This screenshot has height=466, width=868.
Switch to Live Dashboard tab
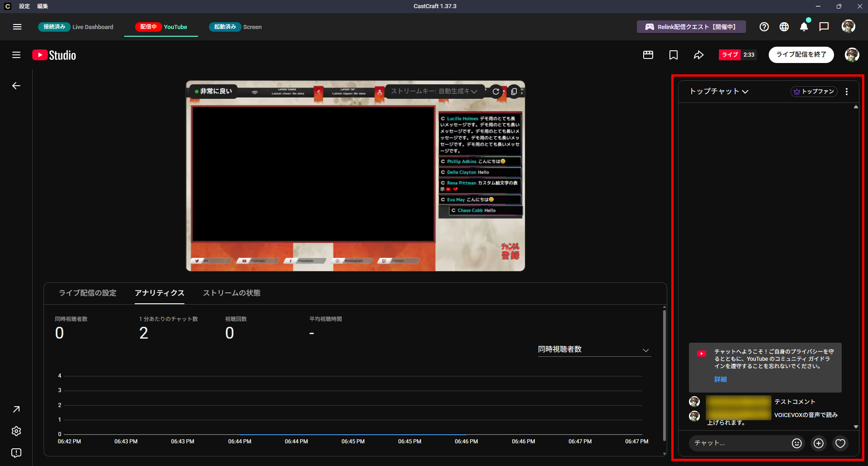coord(76,27)
